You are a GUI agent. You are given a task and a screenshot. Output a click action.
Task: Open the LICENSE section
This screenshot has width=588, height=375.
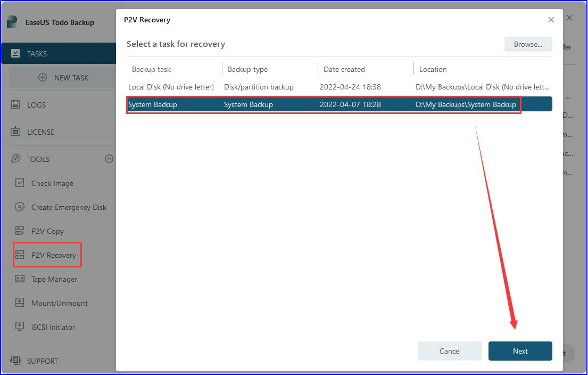tap(40, 132)
